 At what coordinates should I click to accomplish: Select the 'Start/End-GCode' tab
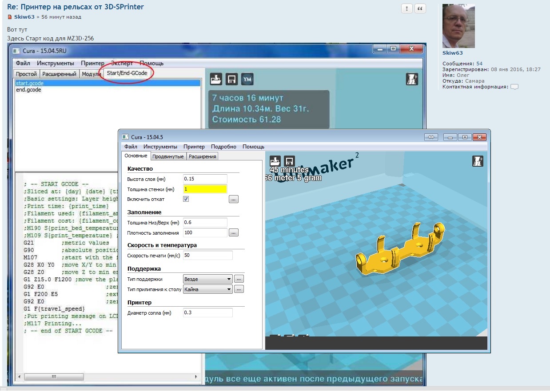pos(127,73)
